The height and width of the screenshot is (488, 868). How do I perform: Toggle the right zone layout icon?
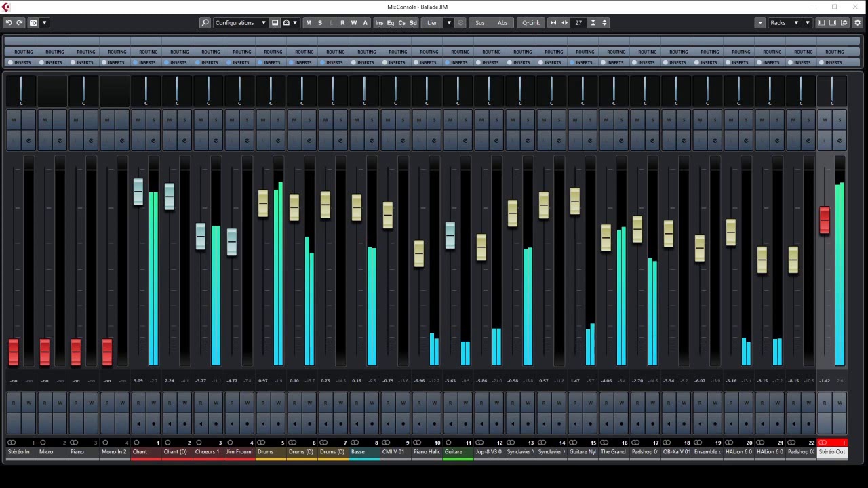(x=833, y=22)
